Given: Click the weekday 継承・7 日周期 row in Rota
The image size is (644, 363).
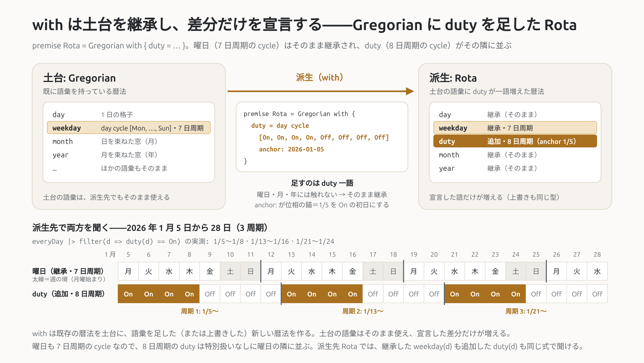Looking at the screenshot, I should click(x=515, y=128).
